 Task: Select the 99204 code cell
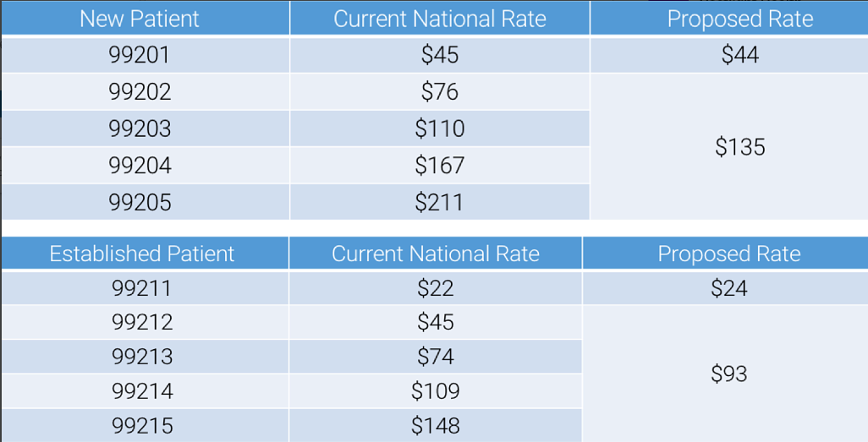(140, 166)
